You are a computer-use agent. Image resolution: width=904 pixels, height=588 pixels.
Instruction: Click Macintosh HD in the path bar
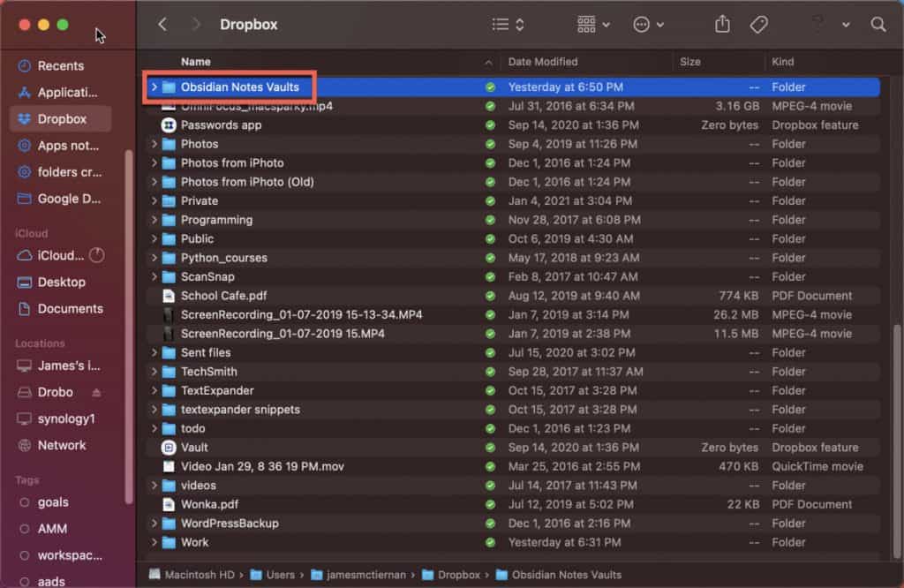[x=192, y=575]
